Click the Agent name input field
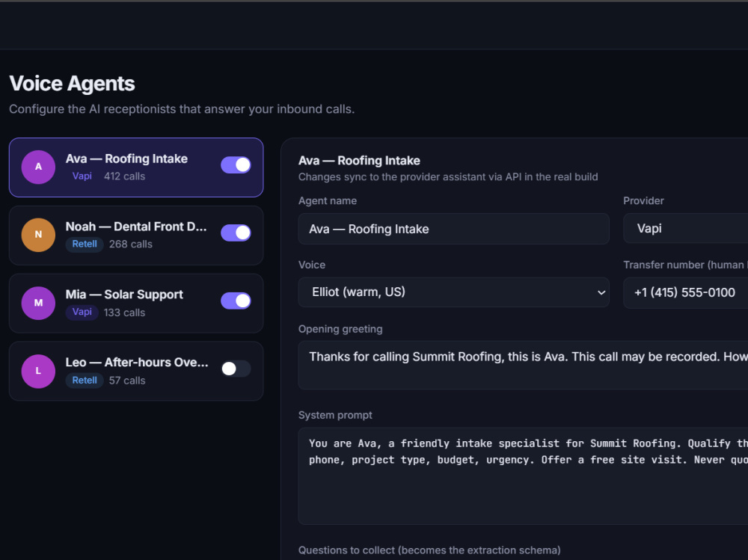The width and height of the screenshot is (748, 560). [454, 229]
